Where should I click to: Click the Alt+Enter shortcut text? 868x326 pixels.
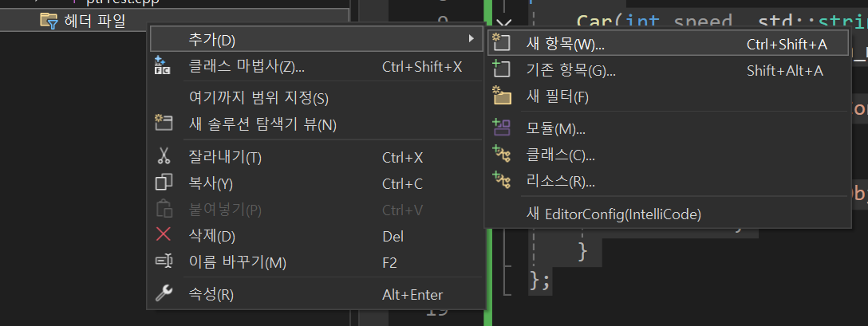click(x=412, y=295)
